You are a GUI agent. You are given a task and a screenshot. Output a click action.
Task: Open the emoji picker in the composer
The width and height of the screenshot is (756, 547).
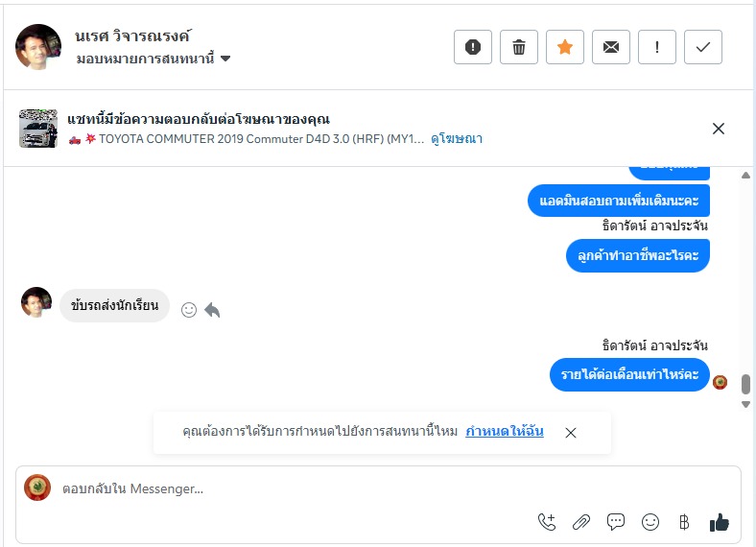(650, 522)
